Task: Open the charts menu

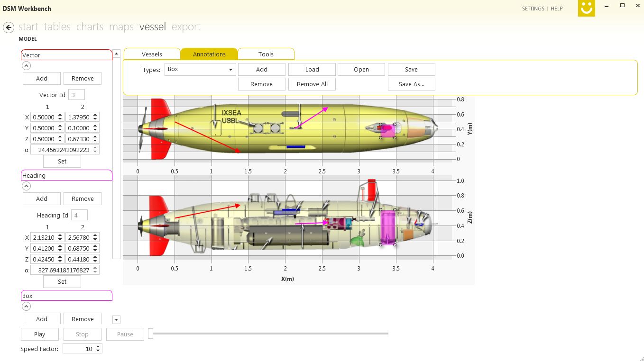Action: click(x=90, y=27)
